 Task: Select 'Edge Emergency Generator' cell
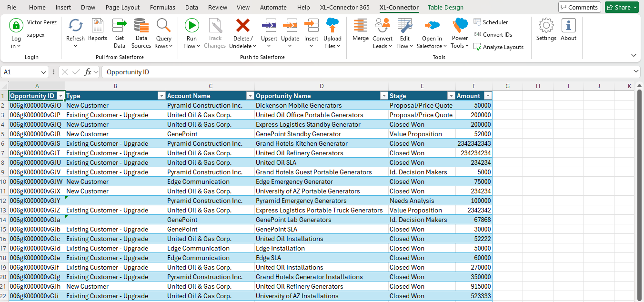pyautogui.click(x=322, y=181)
